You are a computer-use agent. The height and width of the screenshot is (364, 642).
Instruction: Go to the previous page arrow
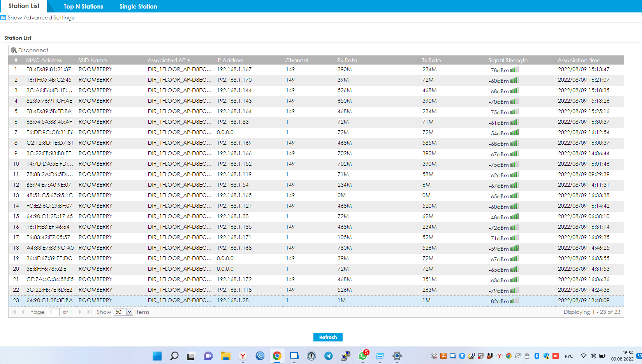23,312
